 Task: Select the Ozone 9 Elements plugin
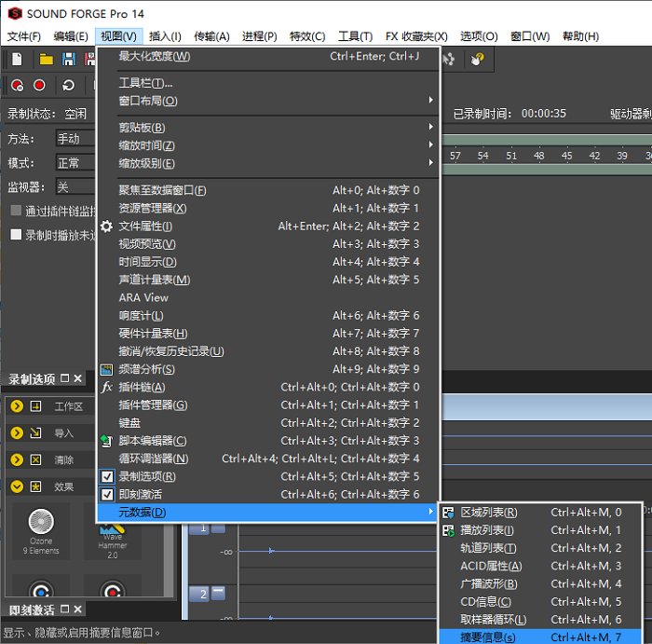pos(41,531)
